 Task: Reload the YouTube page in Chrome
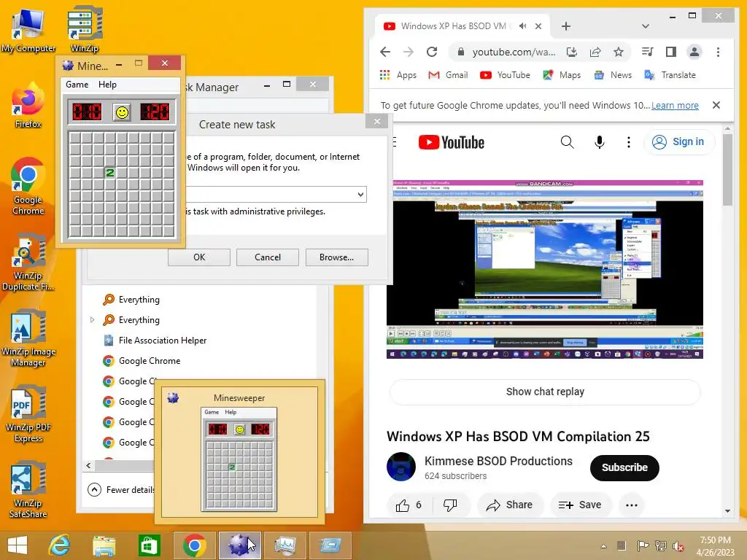432,52
